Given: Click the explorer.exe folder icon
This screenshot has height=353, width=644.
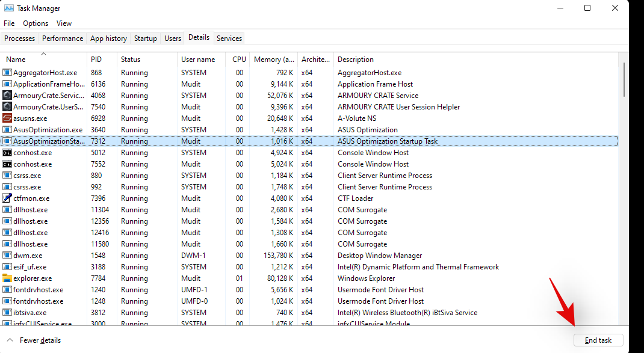Looking at the screenshot, I should [7, 278].
